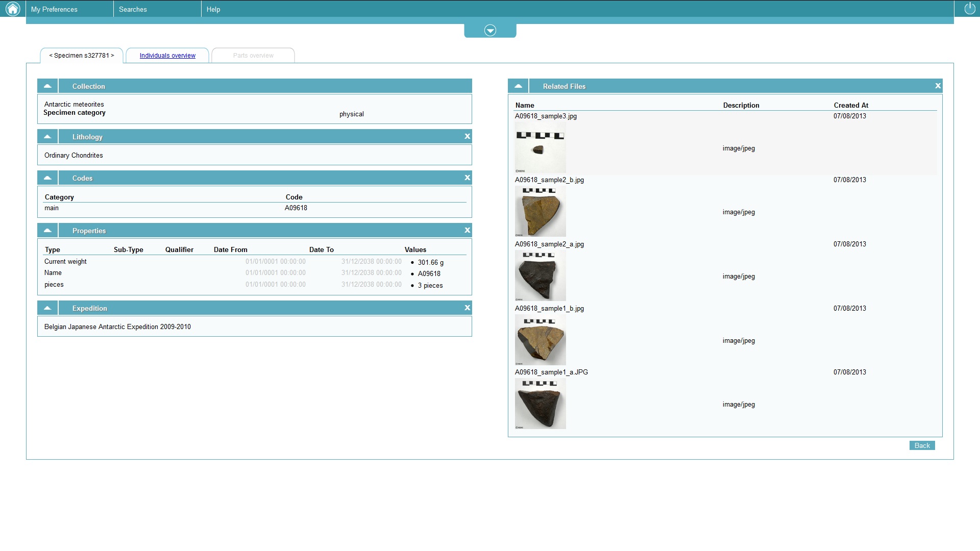Collapse the Related Files section arrow
980x551 pixels.
tap(518, 86)
